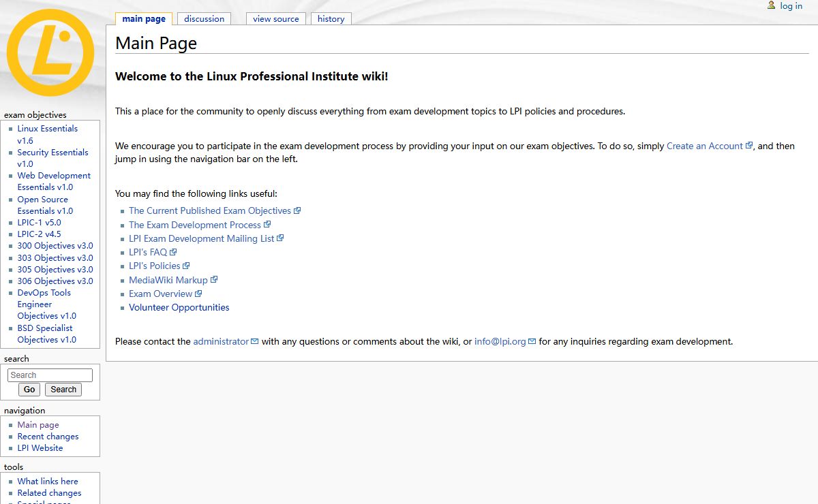Open LPI Exam Development Mailing List
The image size is (818, 504).
coord(202,238)
